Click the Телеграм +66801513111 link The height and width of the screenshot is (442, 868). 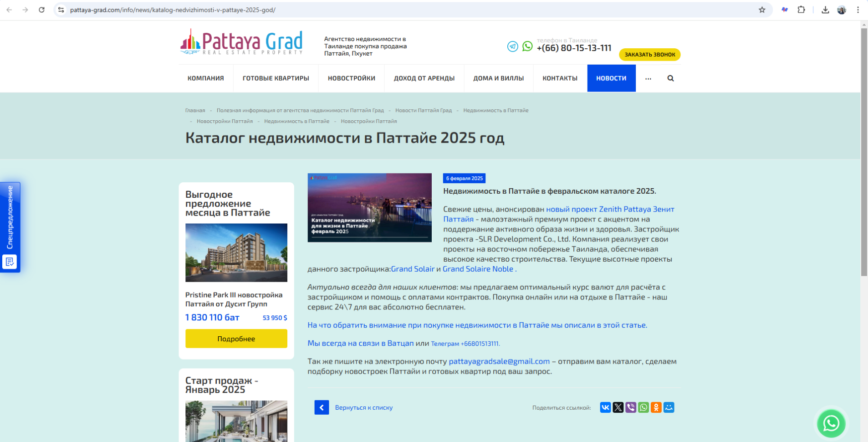click(465, 344)
